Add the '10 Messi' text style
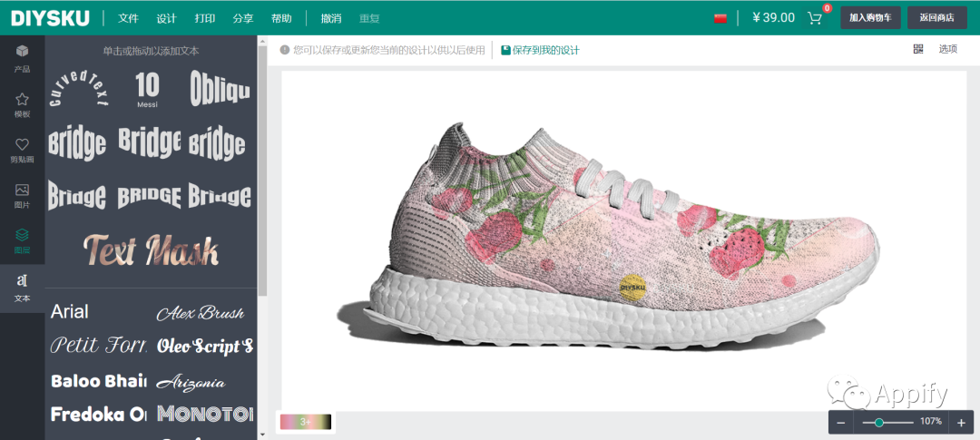Screen dimensions: 980x440 tap(148, 90)
